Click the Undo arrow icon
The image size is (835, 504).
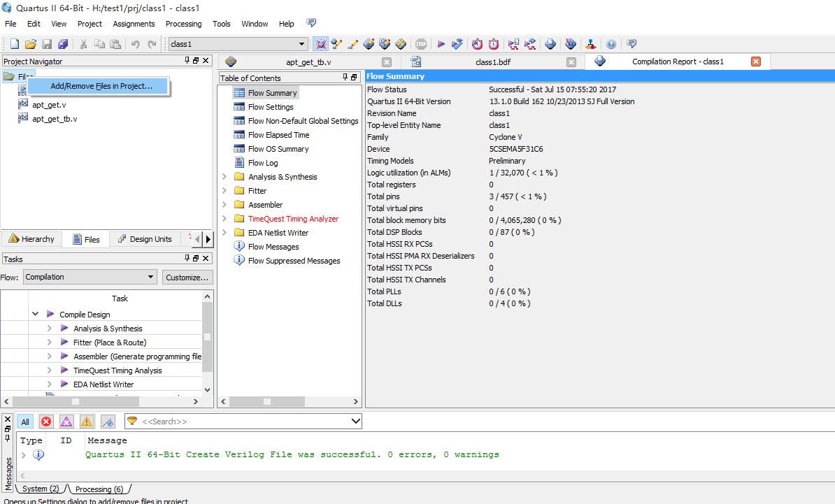(x=135, y=44)
